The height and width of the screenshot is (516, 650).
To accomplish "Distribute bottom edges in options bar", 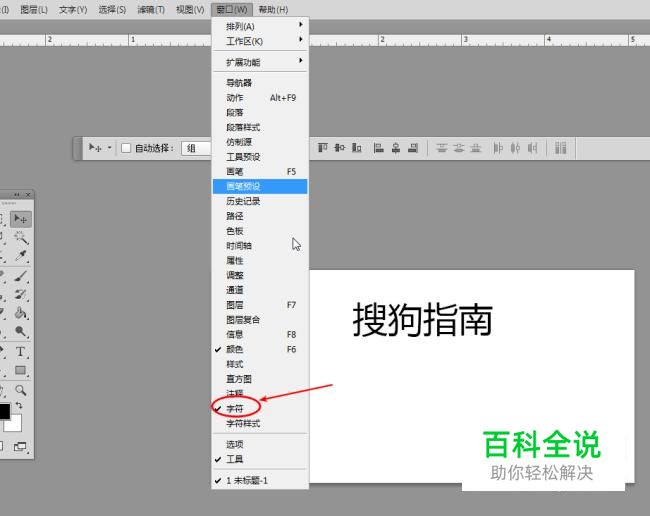I will pos(475,148).
